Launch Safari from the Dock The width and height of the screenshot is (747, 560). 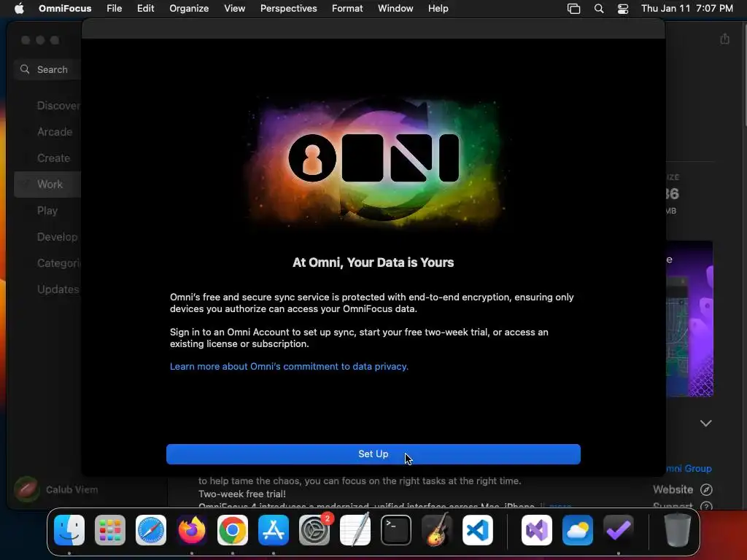151,530
